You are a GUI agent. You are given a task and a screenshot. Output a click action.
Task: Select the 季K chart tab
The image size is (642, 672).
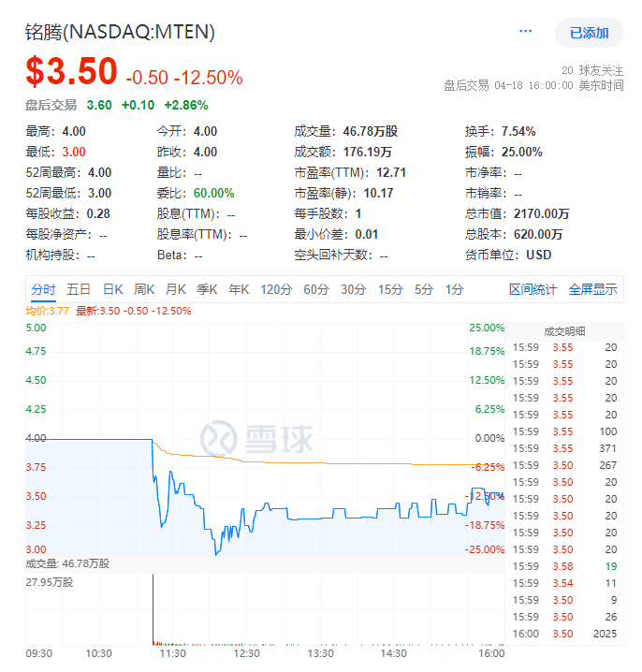pos(208,290)
